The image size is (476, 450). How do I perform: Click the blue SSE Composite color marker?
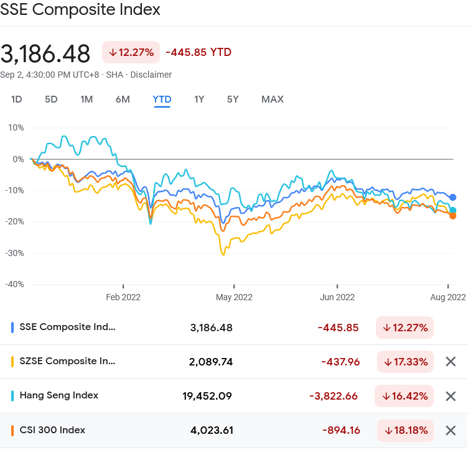click(x=12, y=328)
